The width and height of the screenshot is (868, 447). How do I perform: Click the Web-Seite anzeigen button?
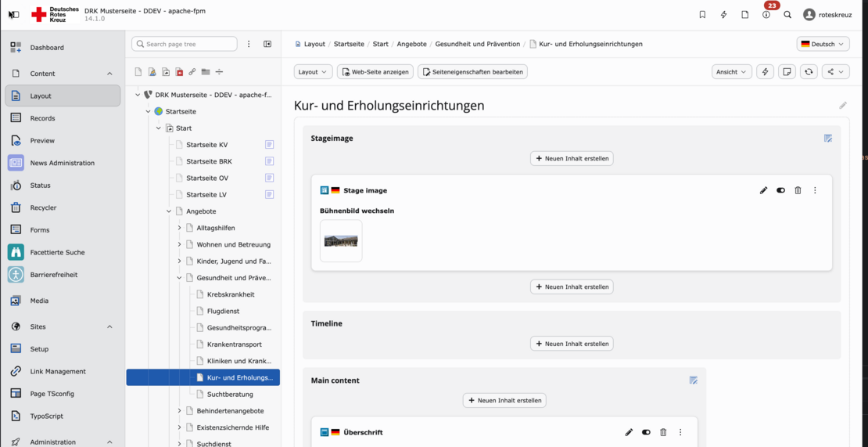click(x=375, y=72)
